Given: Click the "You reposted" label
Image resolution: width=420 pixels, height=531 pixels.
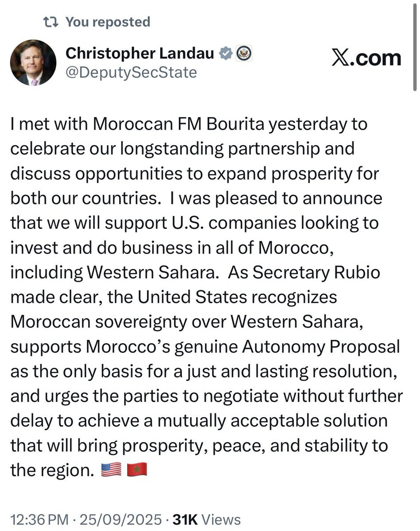Looking at the screenshot, I should pos(108,22).
